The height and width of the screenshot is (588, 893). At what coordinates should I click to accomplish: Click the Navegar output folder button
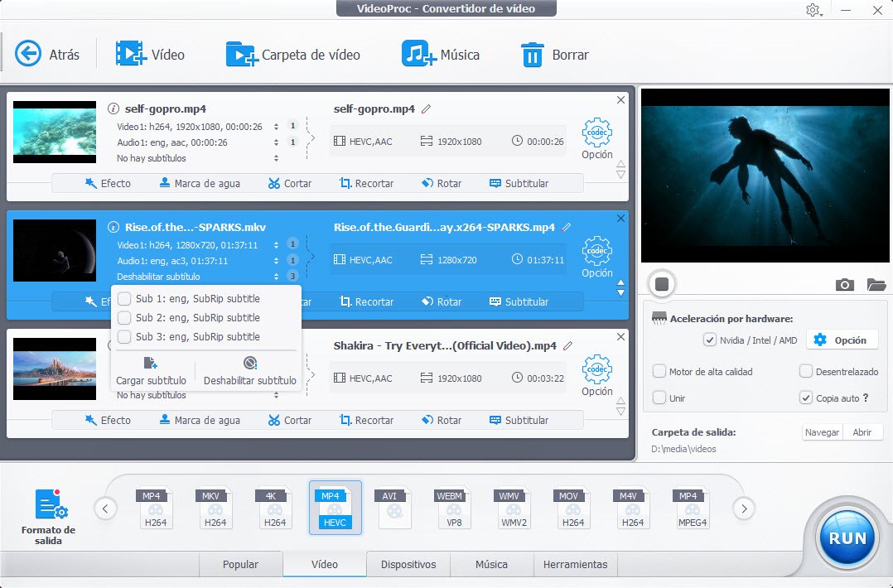(822, 432)
